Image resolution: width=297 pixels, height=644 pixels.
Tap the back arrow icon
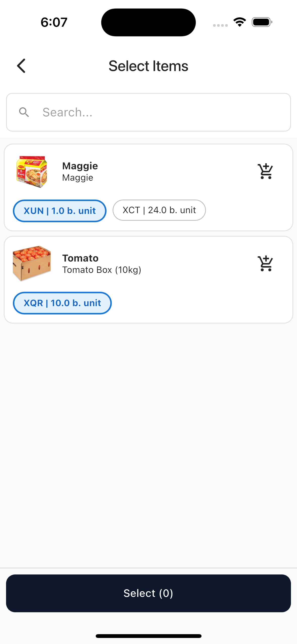tap(21, 66)
